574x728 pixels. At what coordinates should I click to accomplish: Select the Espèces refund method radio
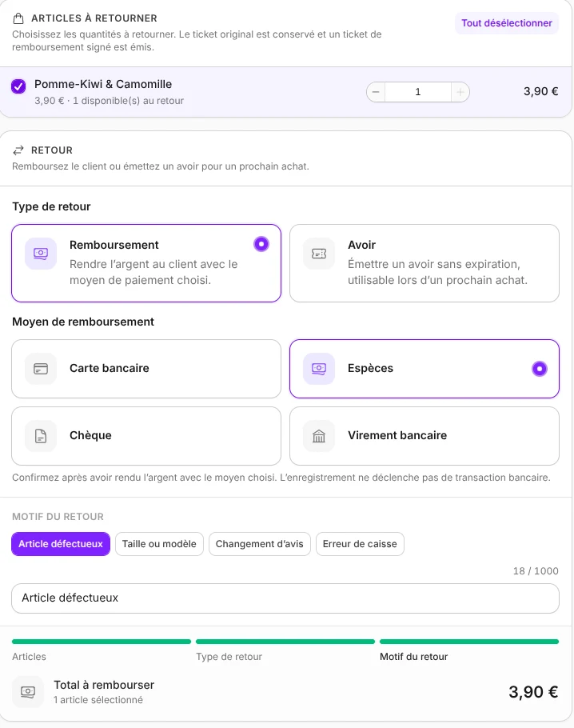click(539, 369)
